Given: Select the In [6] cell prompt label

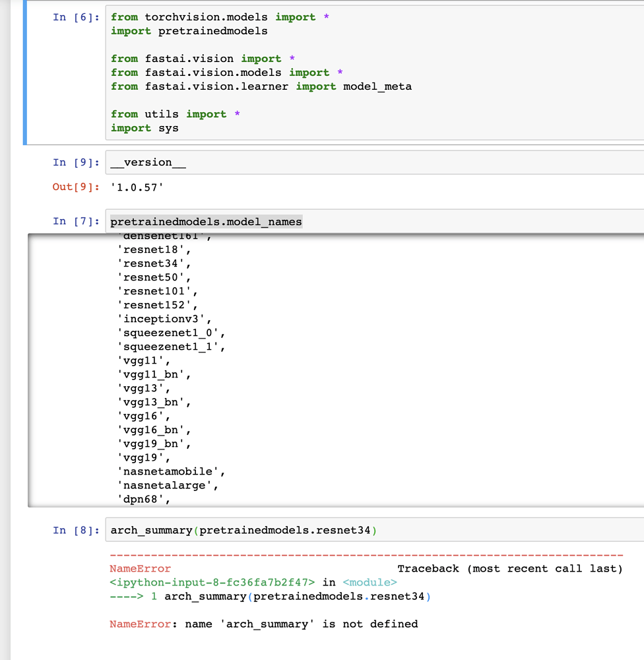Looking at the screenshot, I should click(x=74, y=16).
